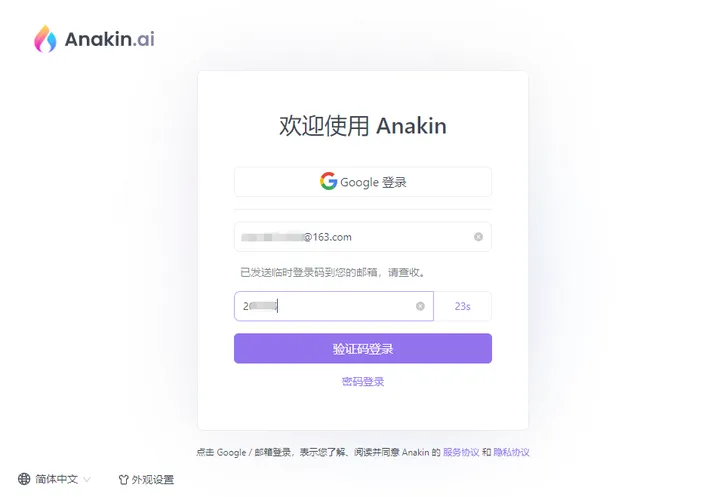Focus the @163.com email input field

pos(363,237)
